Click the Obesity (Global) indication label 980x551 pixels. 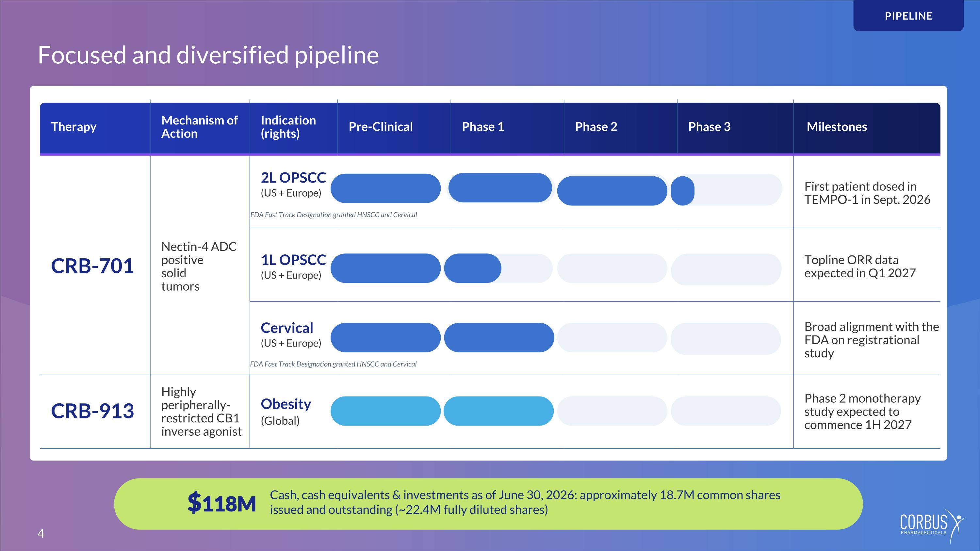pos(286,412)
